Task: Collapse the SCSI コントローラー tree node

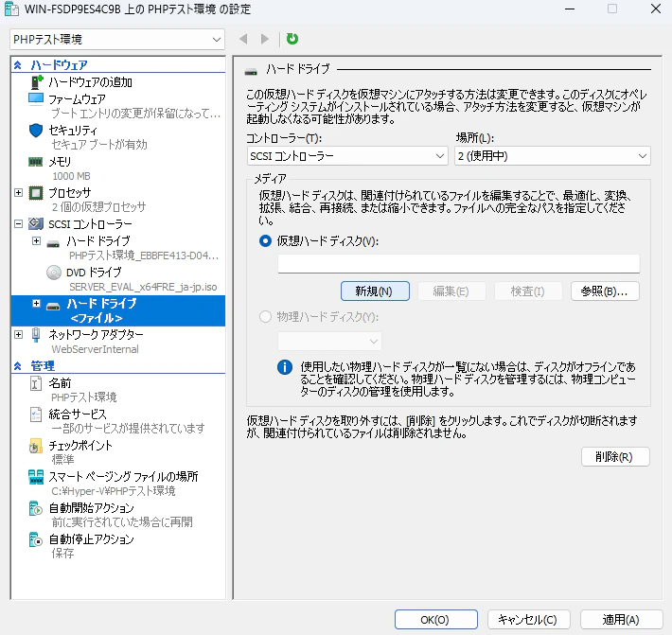Action: click(18, 223)
